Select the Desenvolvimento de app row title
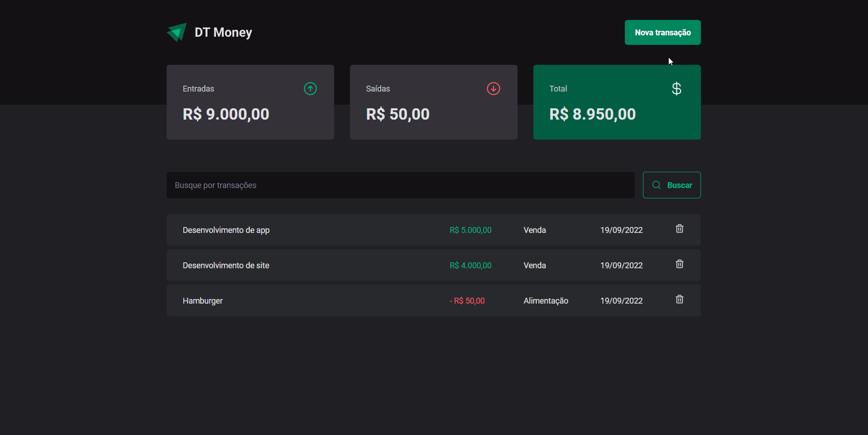Viewport: 868px width, 435px height. click(226, 230)
